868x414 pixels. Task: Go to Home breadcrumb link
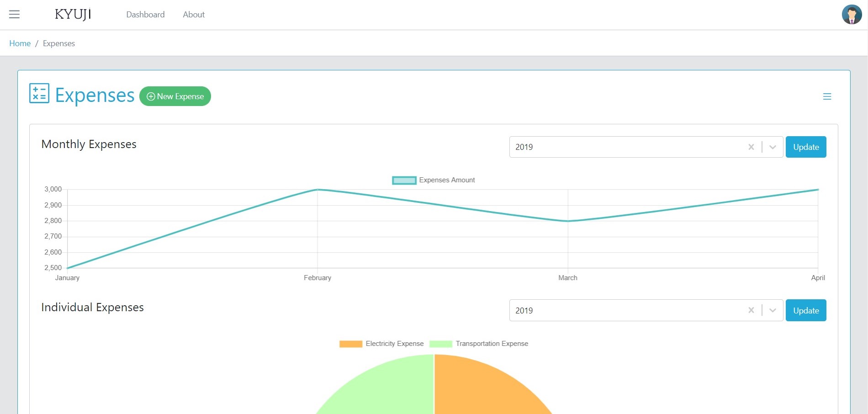20,43
